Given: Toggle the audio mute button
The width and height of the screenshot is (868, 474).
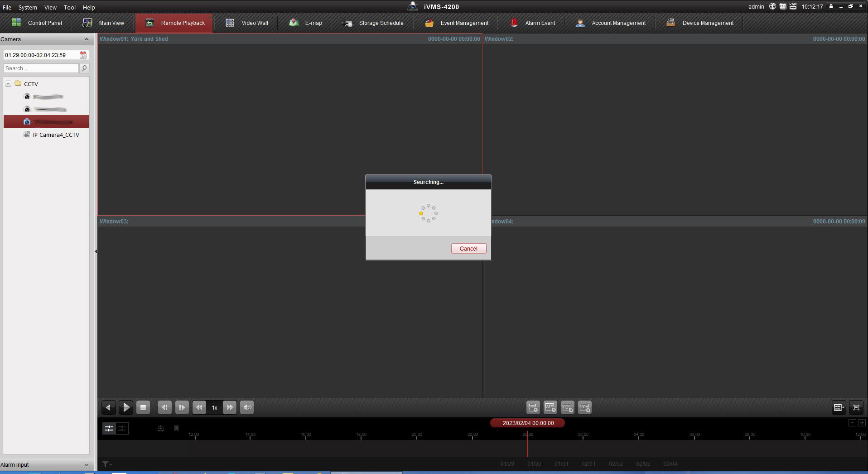Looking at the screenshot, I should (247, 407).
